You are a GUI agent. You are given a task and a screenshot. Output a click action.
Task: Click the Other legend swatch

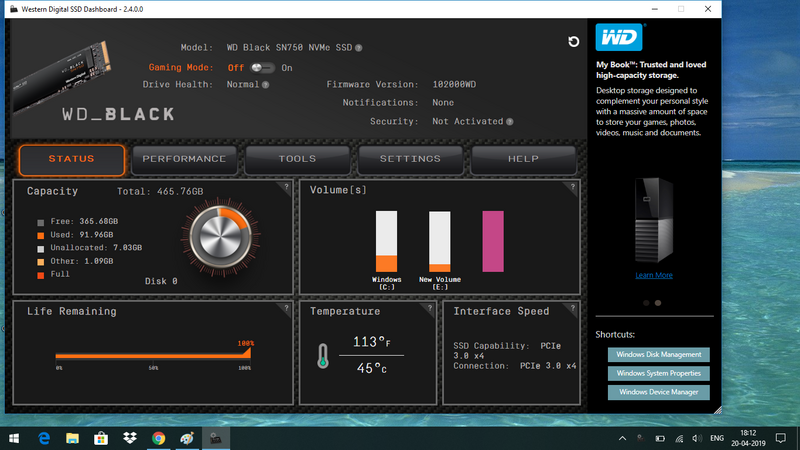(41, 262)
